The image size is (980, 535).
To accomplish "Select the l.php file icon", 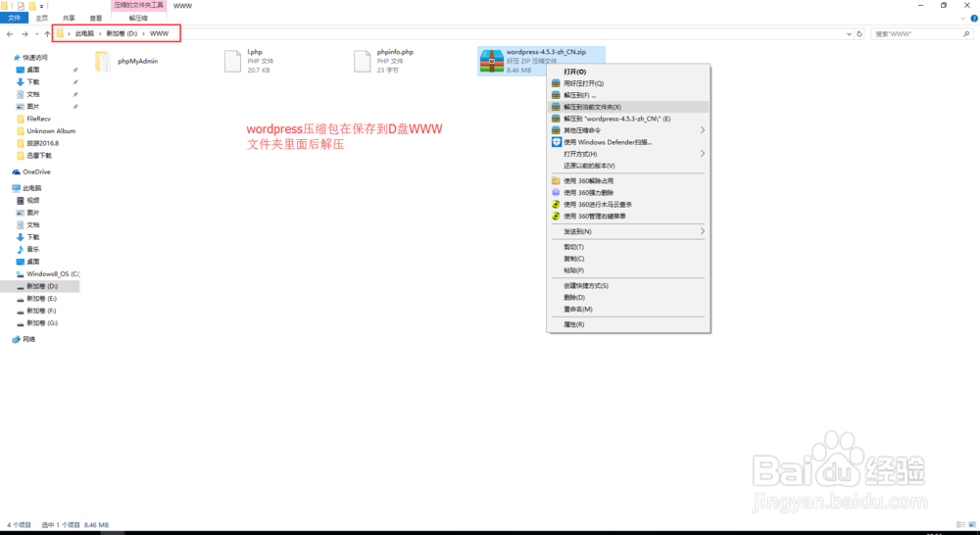I will point(232,62).
